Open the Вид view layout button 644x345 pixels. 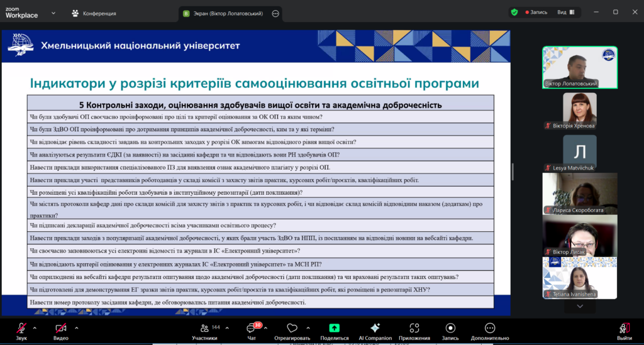tap(565, 12)
